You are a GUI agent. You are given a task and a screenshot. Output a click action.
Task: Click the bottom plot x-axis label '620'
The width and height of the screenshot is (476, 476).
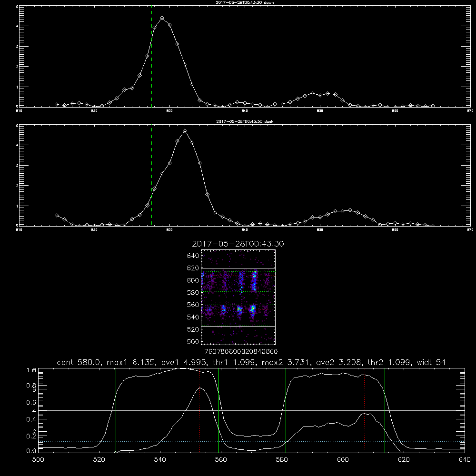[x=404, y=460]
